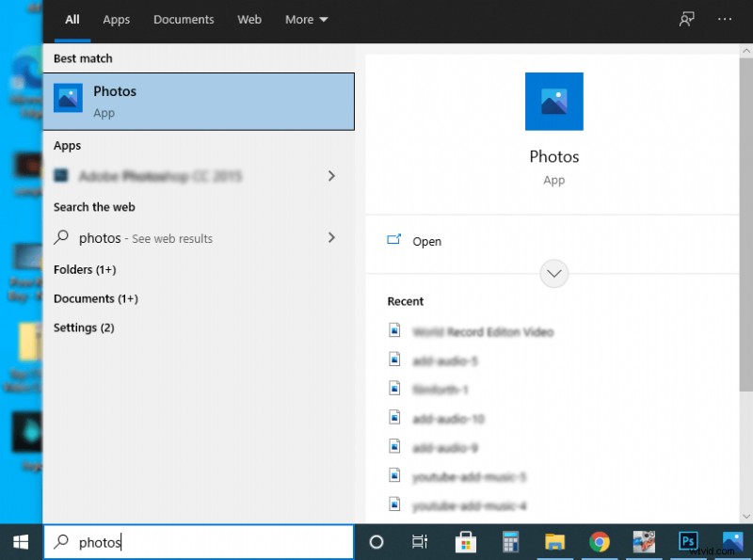The width and height of the screenshot is (753, 560).
Task: Expand the Adobe Photoshop result arrow
Action: [331, 175]
